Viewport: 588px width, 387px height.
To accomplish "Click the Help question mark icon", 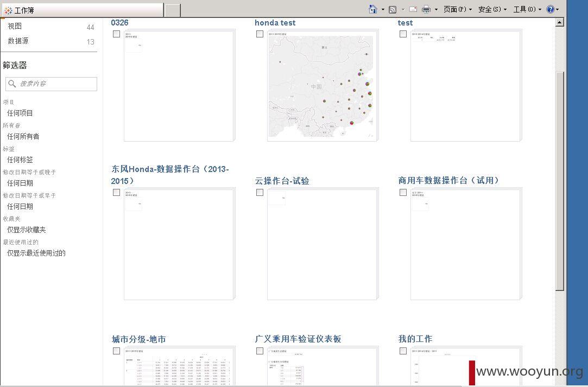I will click(x=550, y=9).
